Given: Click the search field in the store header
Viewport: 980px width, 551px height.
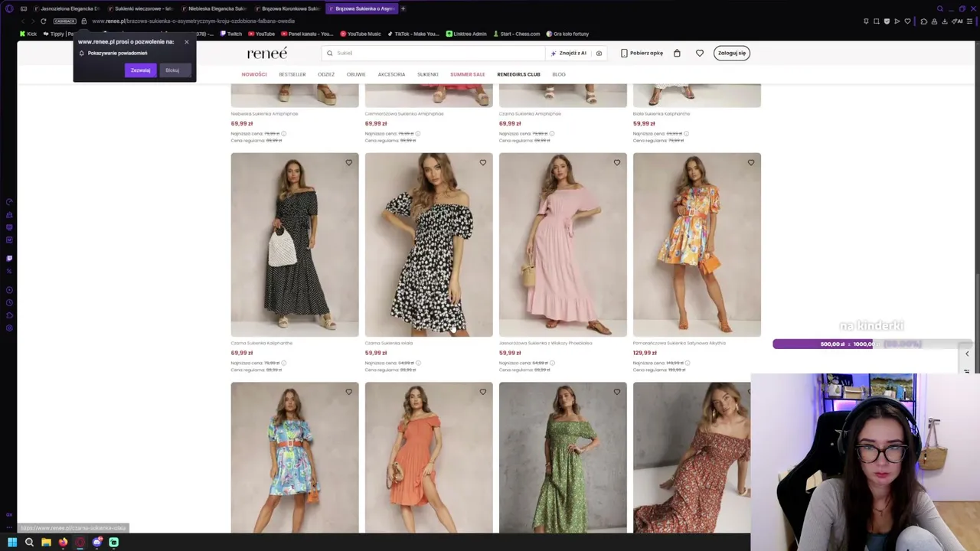Looking at the screenshot, I should pos(434,53).
